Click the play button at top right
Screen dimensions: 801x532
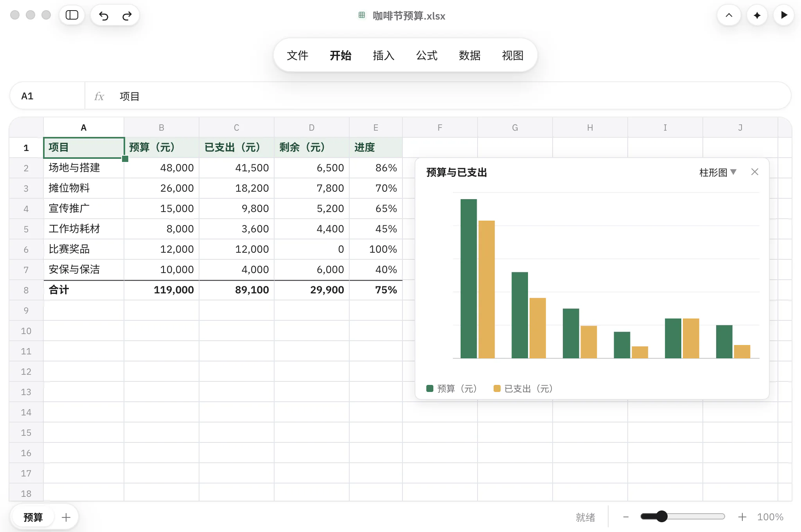[784, 15]
